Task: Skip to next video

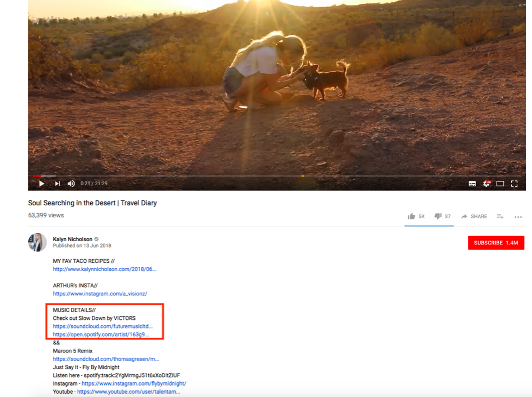Action: [58, 184]
